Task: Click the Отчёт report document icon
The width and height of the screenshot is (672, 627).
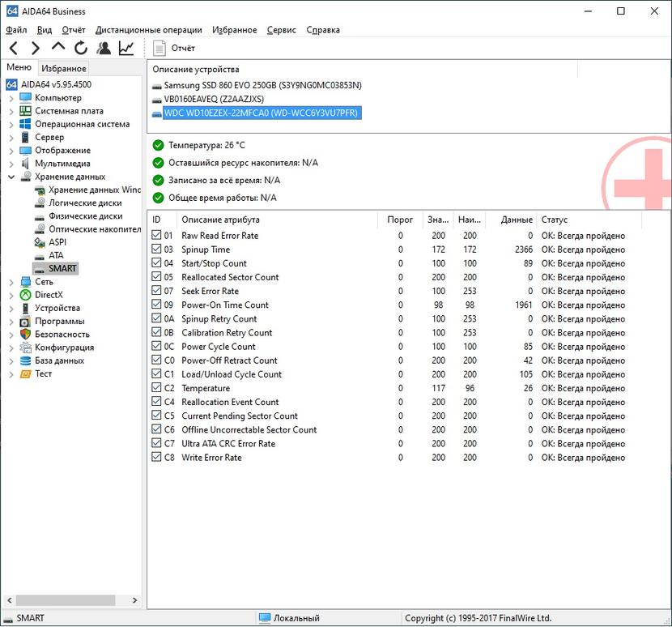Action: point(159,48)
